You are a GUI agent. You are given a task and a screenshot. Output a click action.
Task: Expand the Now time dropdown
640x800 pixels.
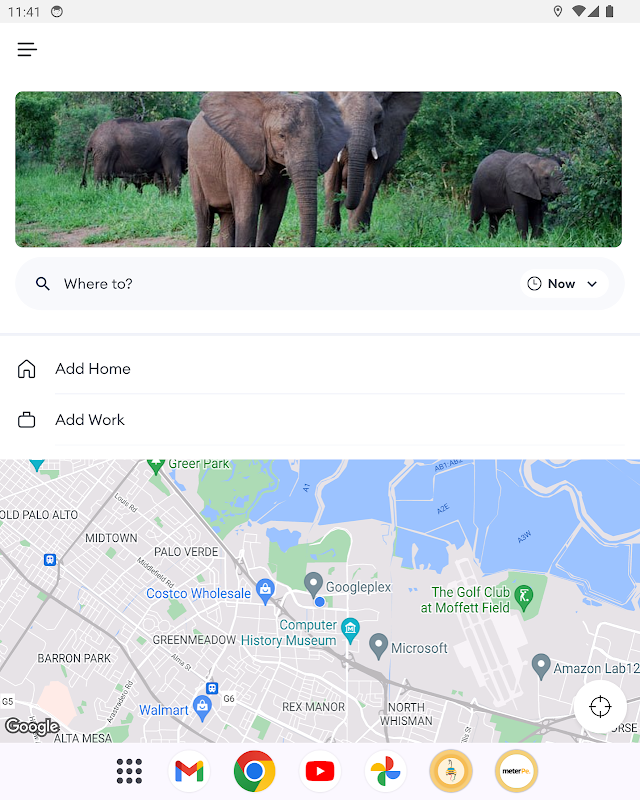(592, 284)
